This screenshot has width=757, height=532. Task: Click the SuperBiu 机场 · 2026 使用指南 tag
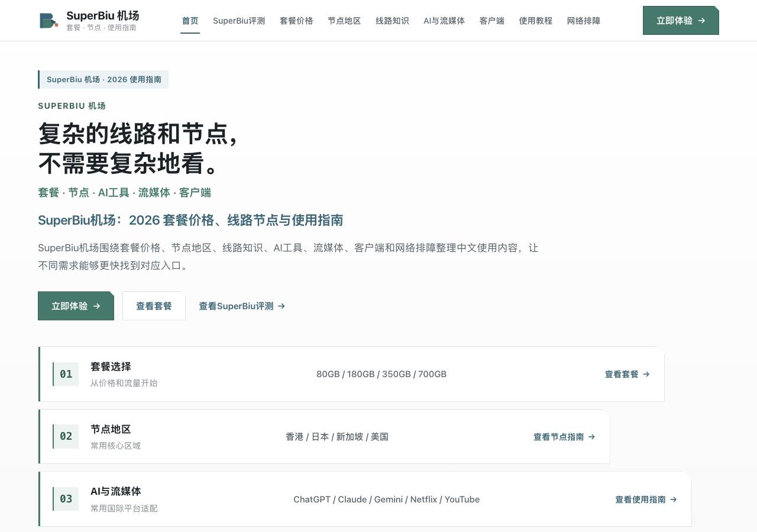coord(103,79)
